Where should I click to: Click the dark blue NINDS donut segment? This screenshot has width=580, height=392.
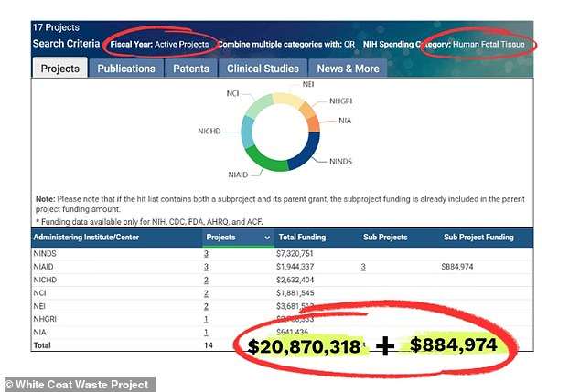click(x=305, y=153)
